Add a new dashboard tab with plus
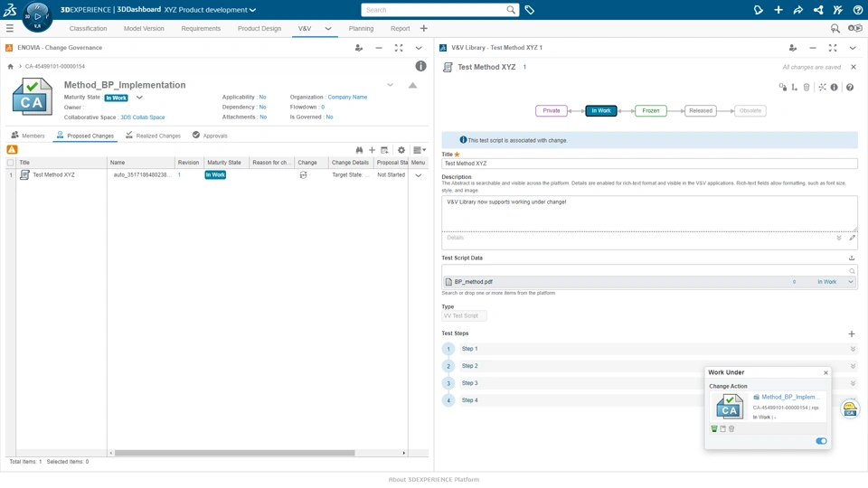 pos(423,28)
